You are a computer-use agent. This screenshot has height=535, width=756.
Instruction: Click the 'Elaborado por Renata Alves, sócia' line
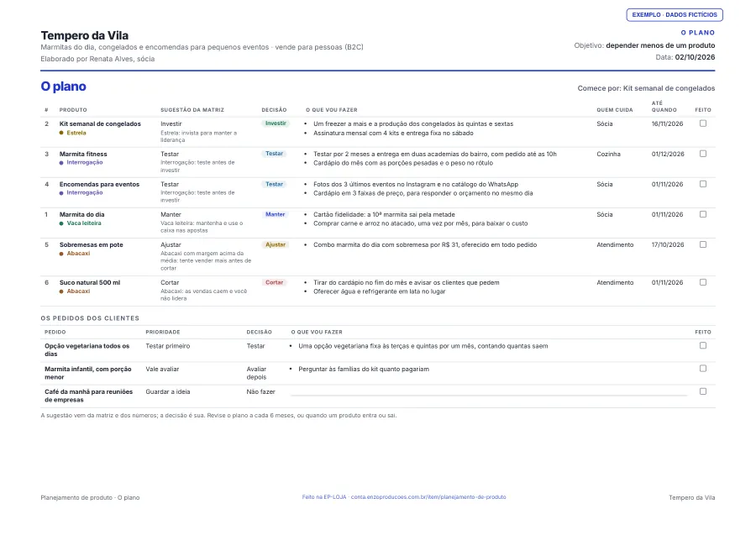97,59
